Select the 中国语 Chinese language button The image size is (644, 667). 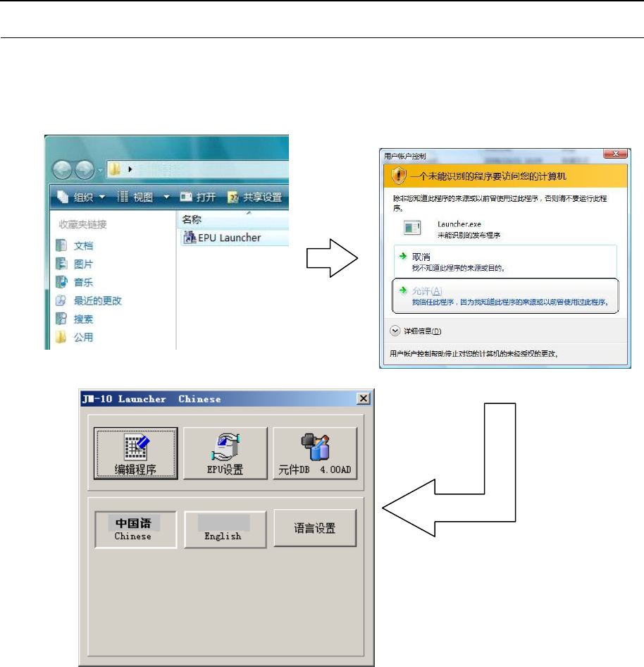tap(135, 530)
